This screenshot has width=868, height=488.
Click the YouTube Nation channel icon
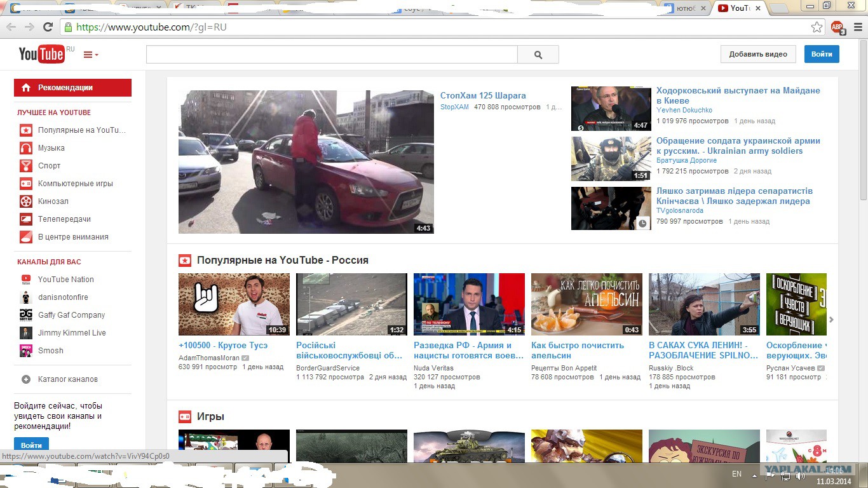tap(25, 279)
